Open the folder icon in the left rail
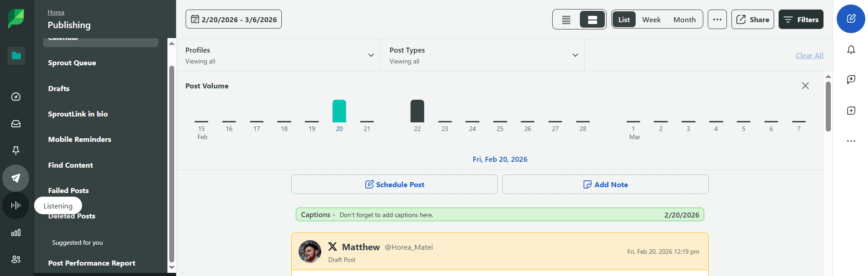Image resolution: width=868 pixels, height=276 pixels. [x=16, y=56]
